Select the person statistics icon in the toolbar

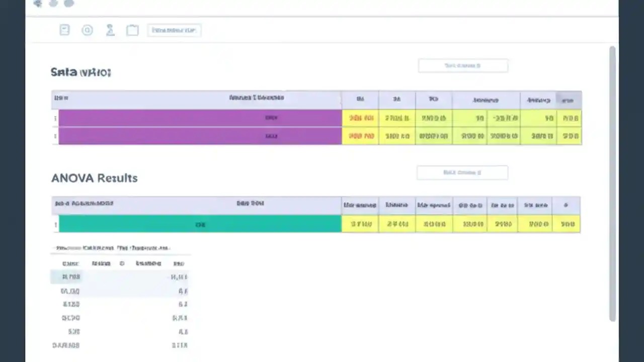110,30
